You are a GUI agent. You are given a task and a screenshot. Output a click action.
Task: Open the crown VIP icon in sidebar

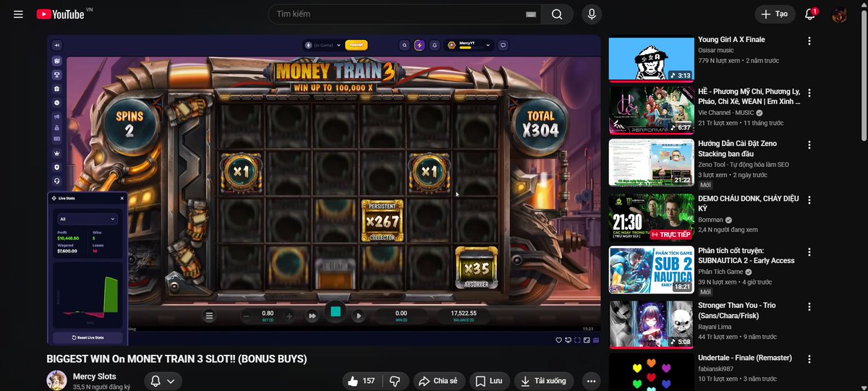click(57, 154)
